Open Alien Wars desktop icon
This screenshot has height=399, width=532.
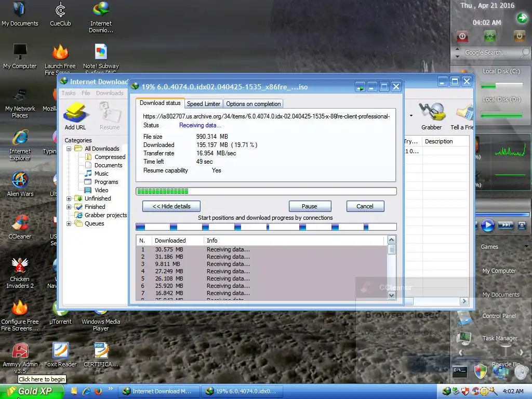[x=20, y=184]
